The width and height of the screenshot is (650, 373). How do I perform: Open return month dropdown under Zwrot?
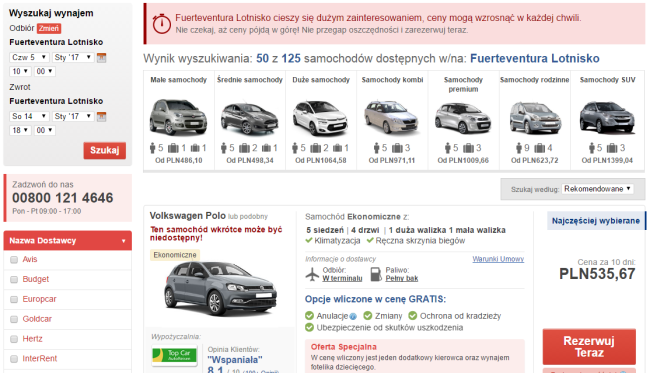pos(73,116)
